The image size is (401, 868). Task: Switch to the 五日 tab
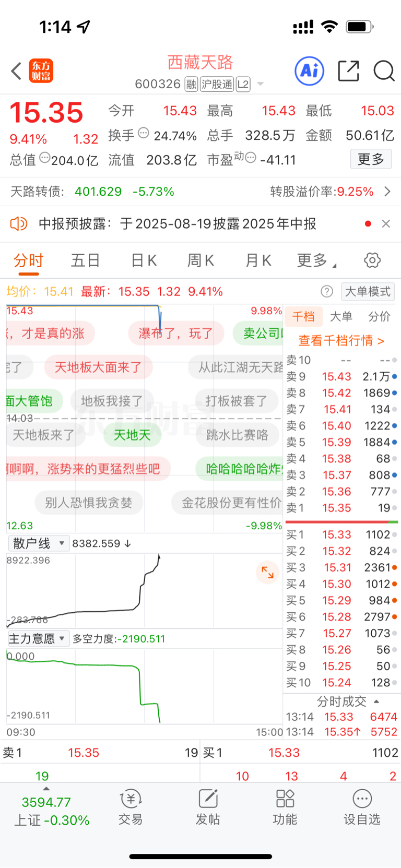tap(86, 260)
